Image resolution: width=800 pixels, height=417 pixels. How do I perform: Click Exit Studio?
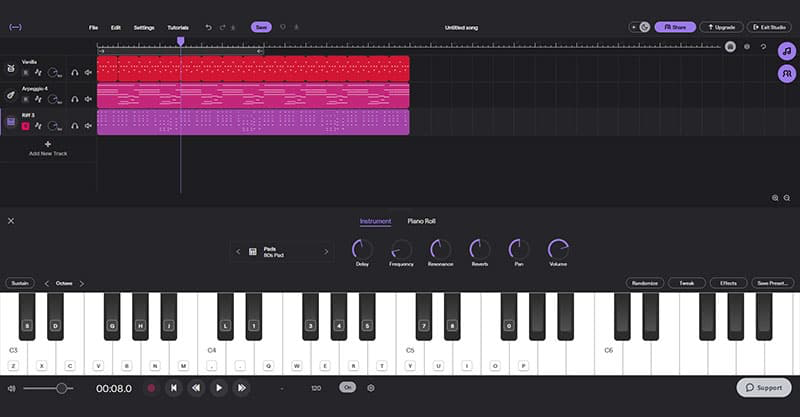(x=769, y=27)
